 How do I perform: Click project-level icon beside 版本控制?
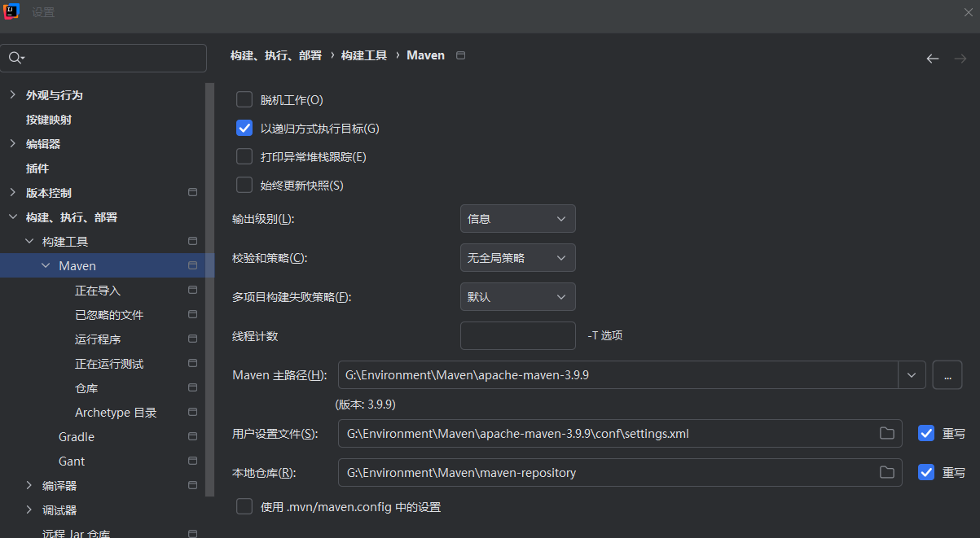(x=193, y=193)
